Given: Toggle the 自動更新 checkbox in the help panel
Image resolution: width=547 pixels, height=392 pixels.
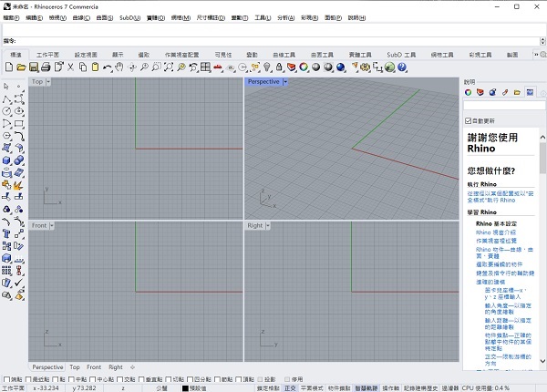Looking at the screenshot, I should [x=469, y=120].
